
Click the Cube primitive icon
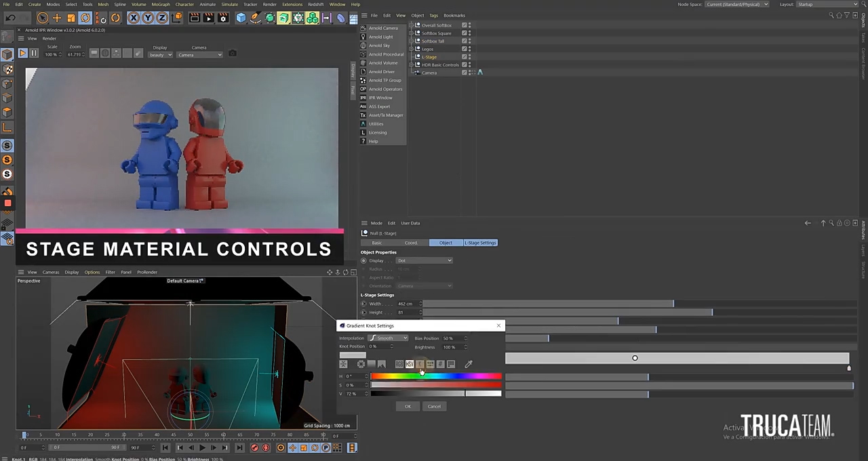(x=241, y=18)
